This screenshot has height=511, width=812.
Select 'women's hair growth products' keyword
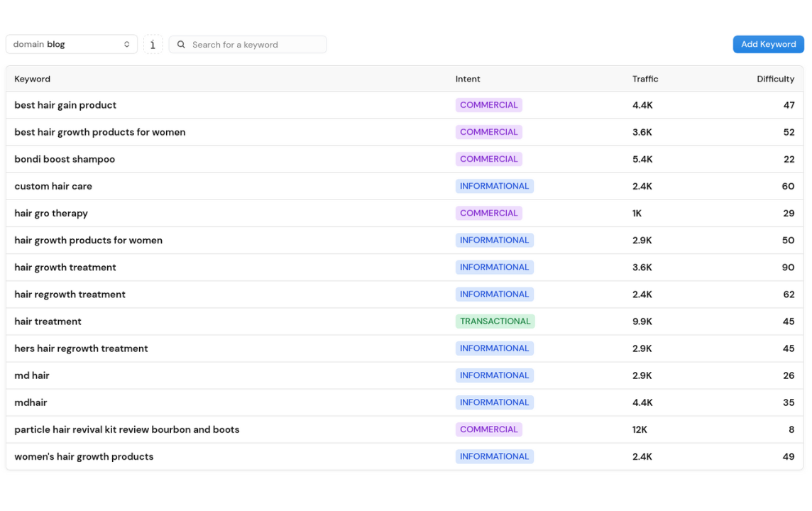84,456
